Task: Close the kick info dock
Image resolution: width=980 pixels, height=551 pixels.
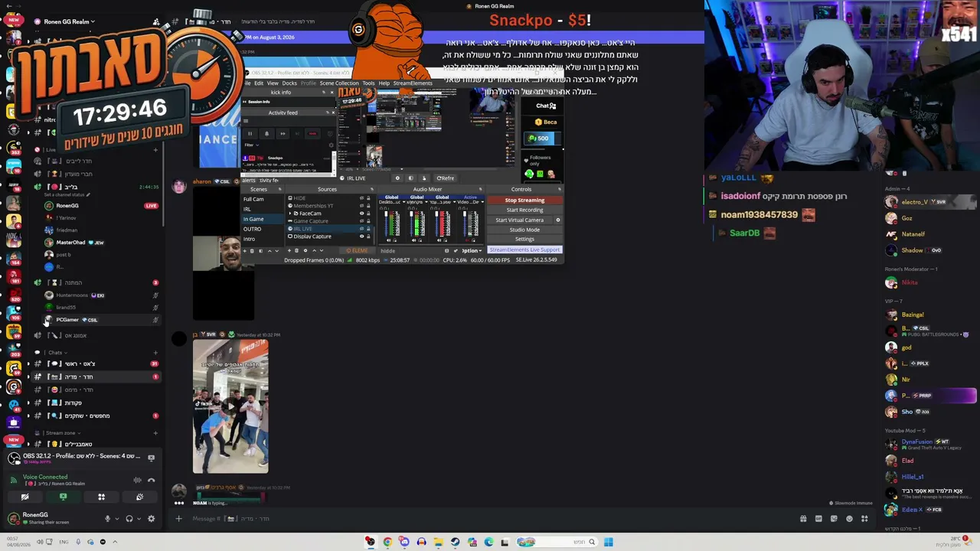Action: point(332,93)
